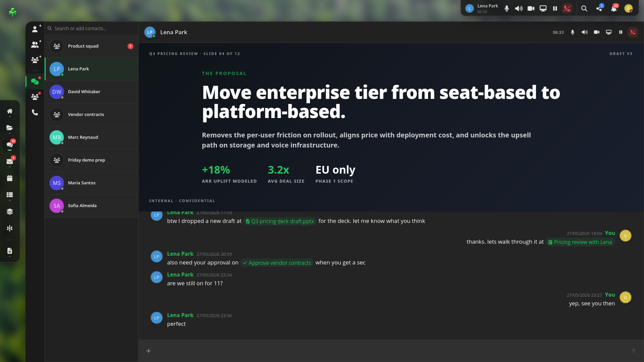Adjust speaker volume in chat header
The height and width of the screenshot is (362, 644).
pos(585,32)
